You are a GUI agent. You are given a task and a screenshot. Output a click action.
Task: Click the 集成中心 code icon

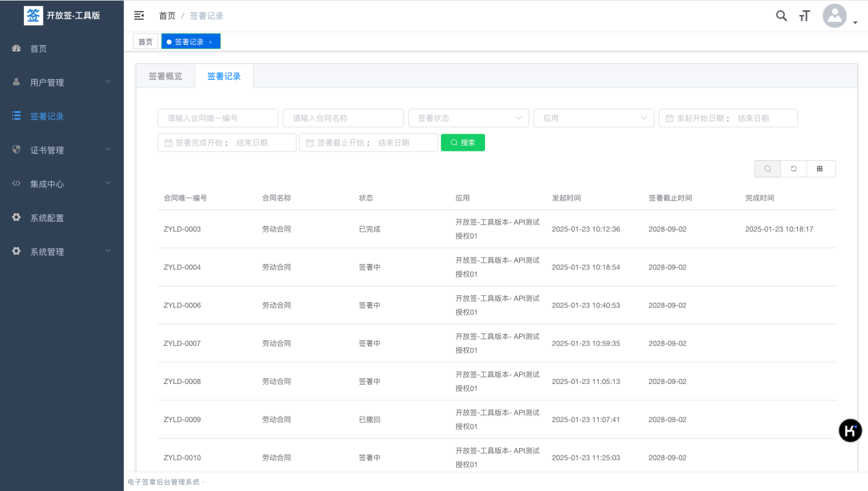click(16, 183)
